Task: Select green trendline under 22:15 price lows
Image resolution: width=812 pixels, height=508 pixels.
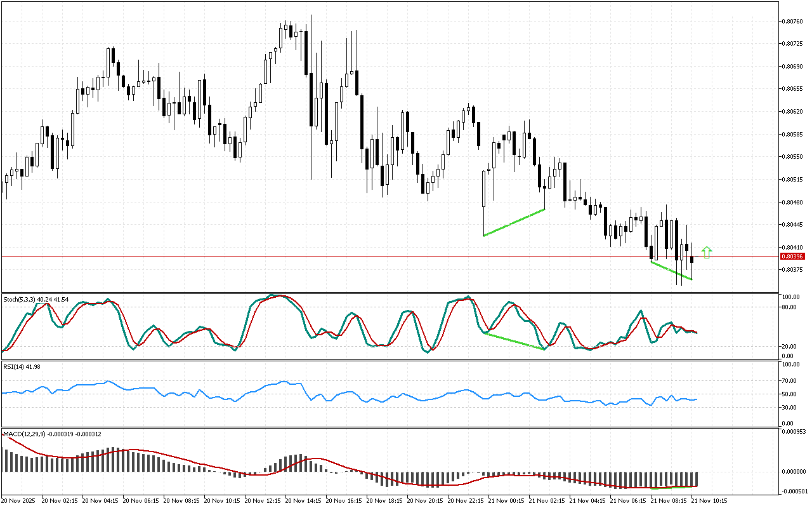Action: pos(514,222)
